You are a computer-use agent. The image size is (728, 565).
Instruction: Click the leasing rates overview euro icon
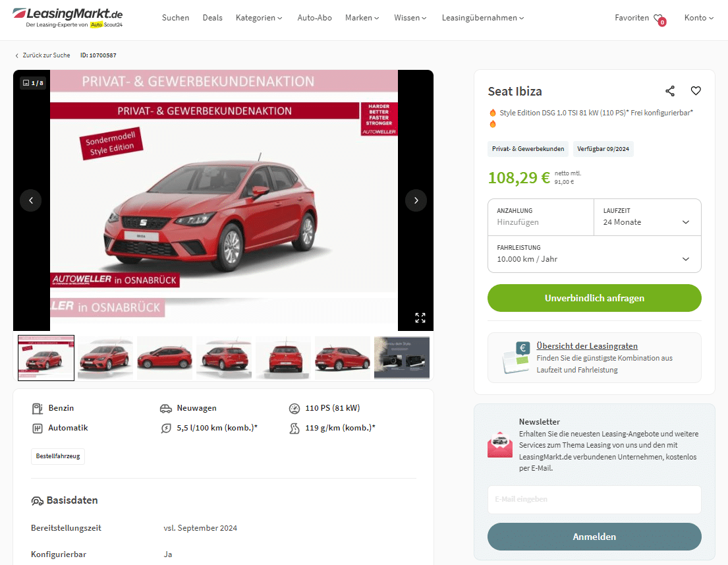point(516,358)
